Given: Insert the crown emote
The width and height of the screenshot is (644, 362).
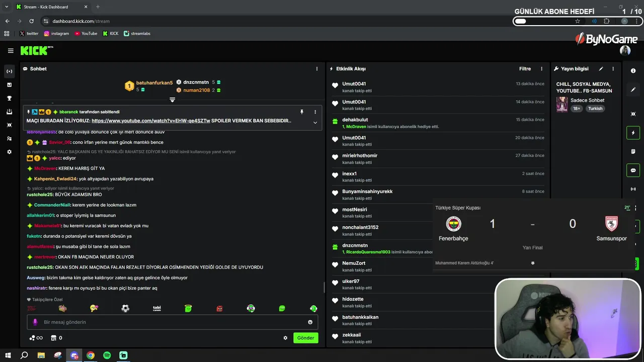Looking at the screenshot, I should pyautogui.click(x=62, y=308).
